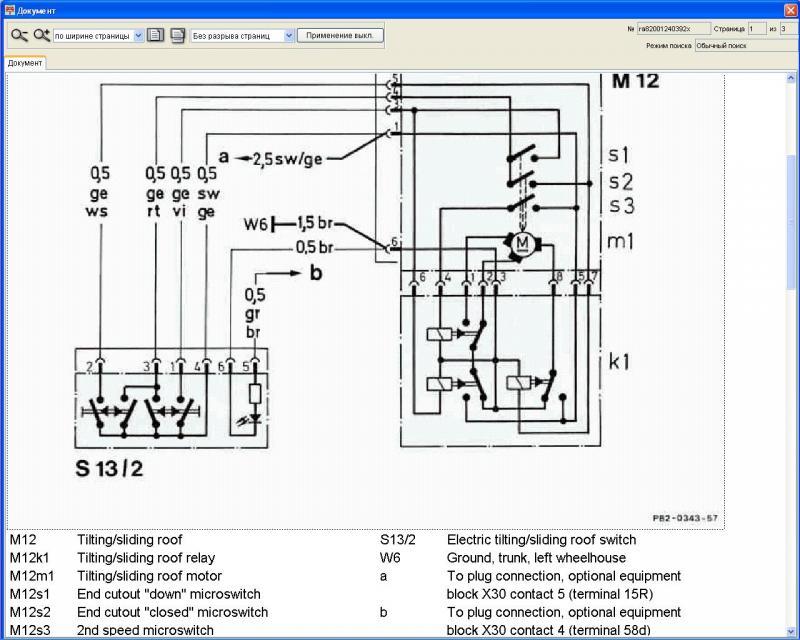
Task: Switch to single page view icon
Action: coord(155,35)
